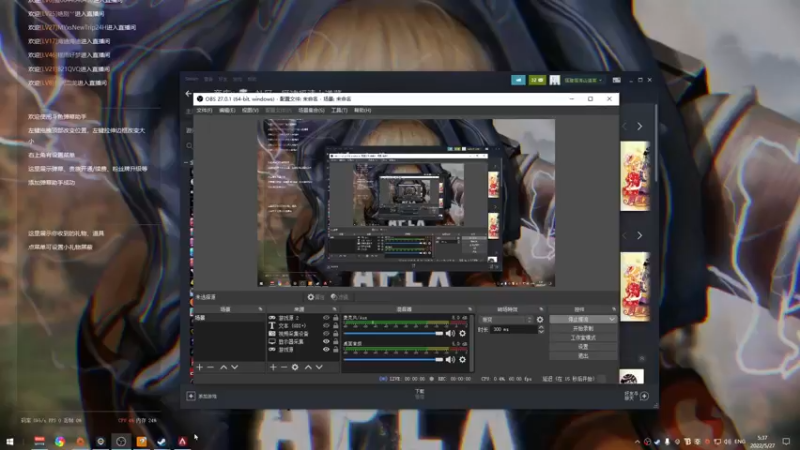This screenshot has height=450, width=800.
Task: Toggle visibility of bottom 游戏源 source
Action: 326,349
